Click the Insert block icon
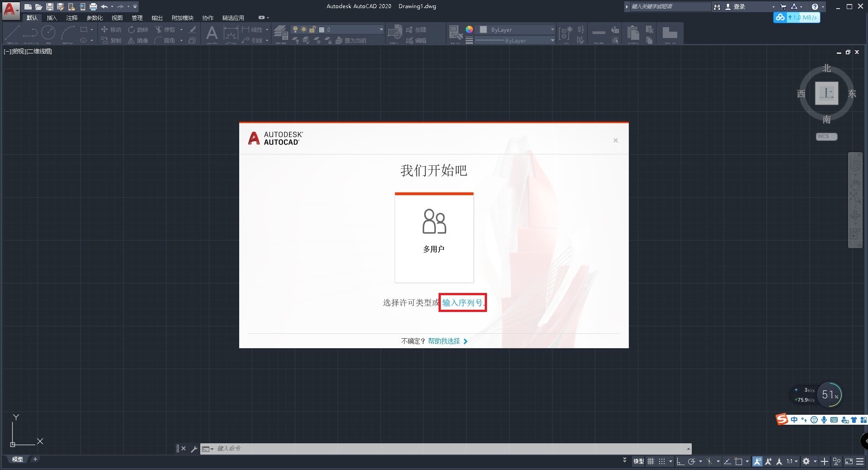 pyautogui.click(x=395, y=33)
